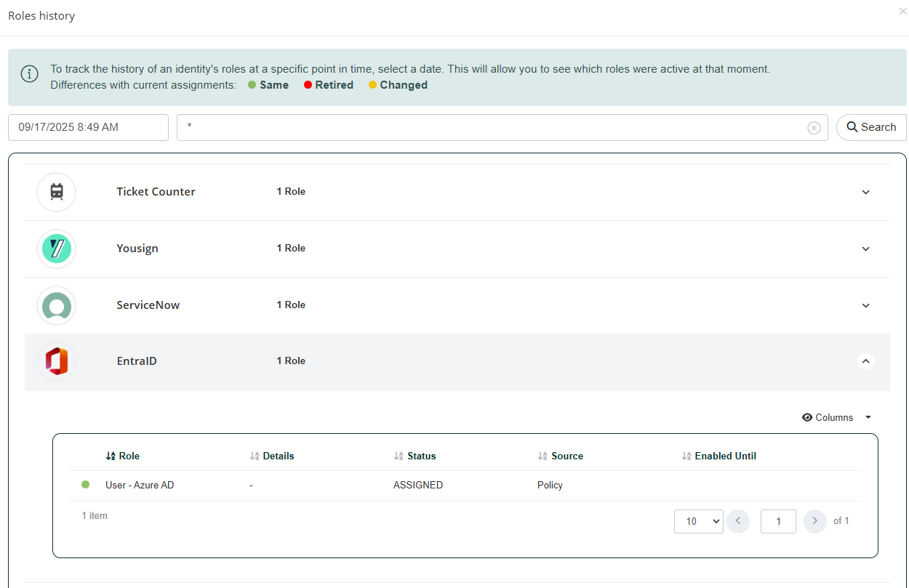Image resolution: width=909 pixels, height=588 pixels.
Task: Click the date and time input field
Action: (88, 127)
